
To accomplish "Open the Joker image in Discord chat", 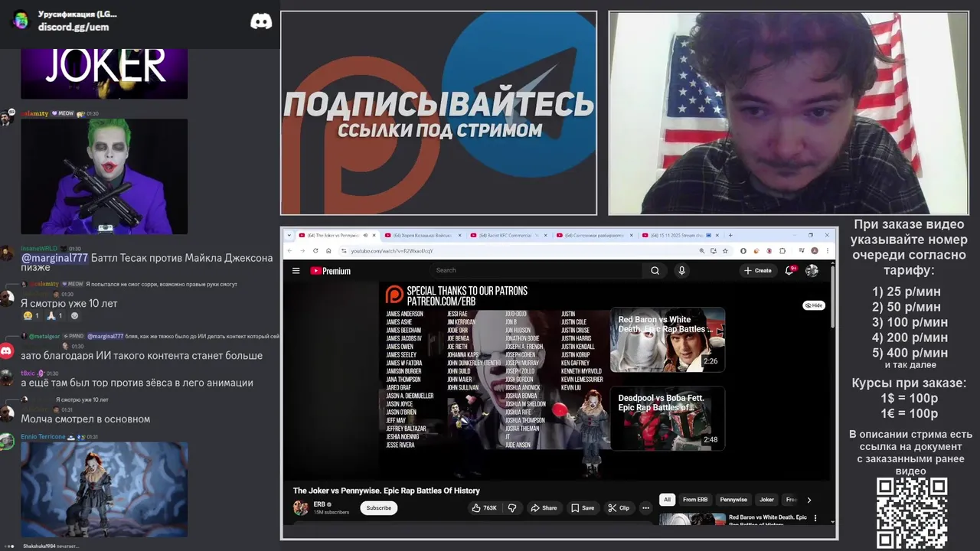I will (104, 176).
